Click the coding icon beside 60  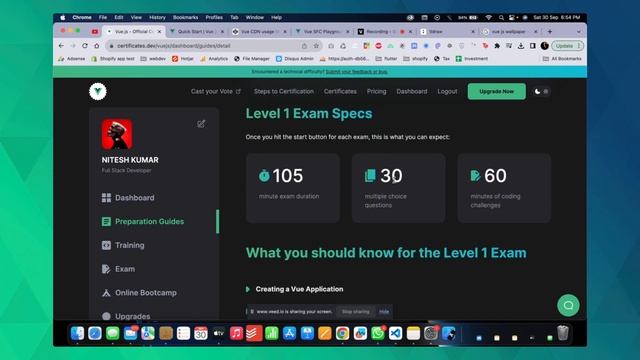coord(475,176)
